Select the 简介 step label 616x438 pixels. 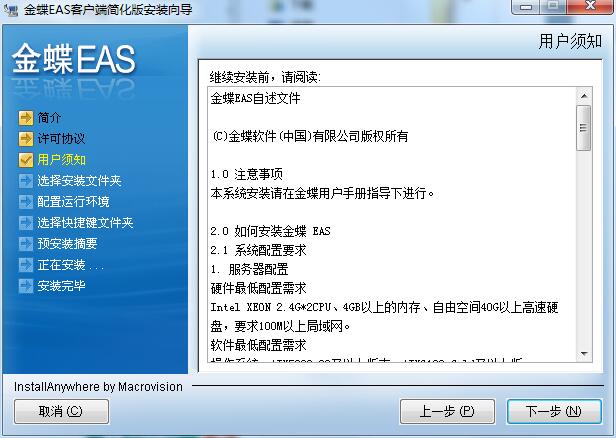50,117
